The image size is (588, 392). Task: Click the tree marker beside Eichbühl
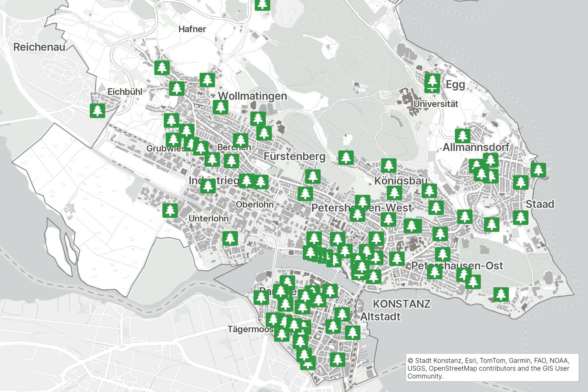click(x=98, y=110)
